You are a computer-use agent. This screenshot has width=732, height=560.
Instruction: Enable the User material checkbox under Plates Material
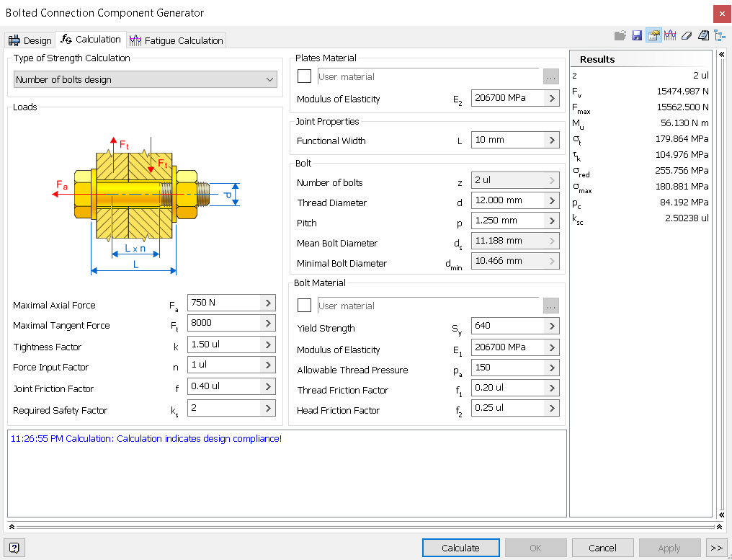[x=304, y=76]
